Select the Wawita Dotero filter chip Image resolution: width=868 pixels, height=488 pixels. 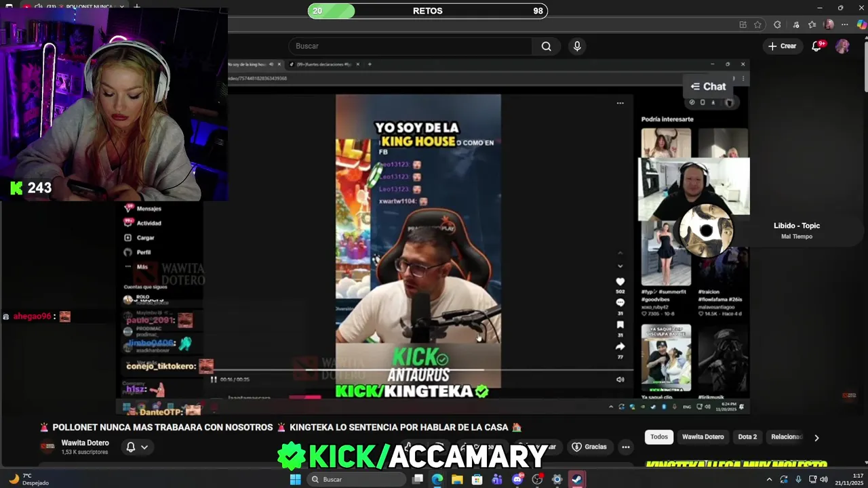point(703,437)
